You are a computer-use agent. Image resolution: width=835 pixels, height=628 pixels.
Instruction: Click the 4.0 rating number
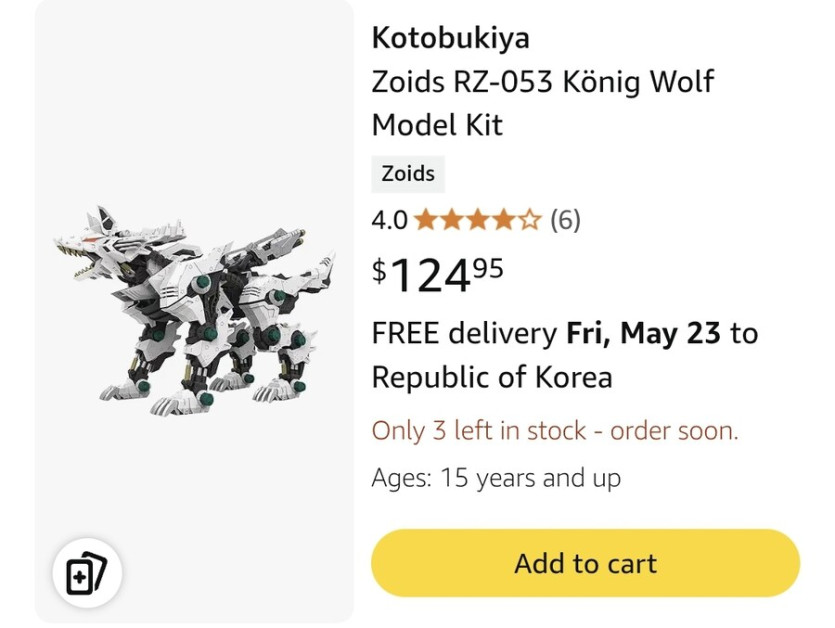(389, 220)
